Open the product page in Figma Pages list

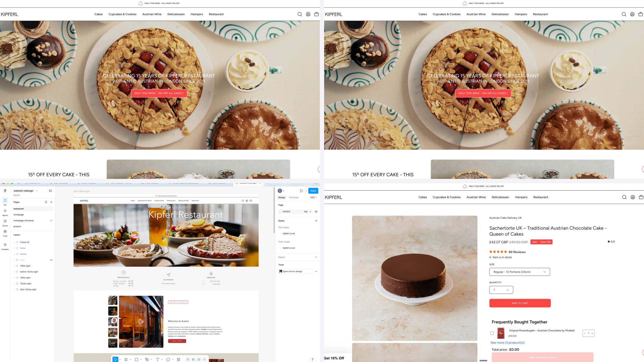[x=17, y=226]
